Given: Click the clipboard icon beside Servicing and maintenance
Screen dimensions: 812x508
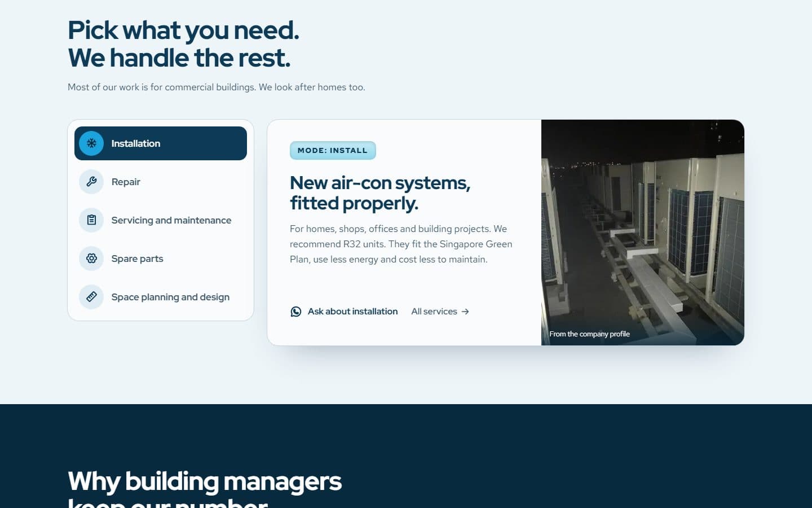Looking at the screenshot, I should [91, 220].
